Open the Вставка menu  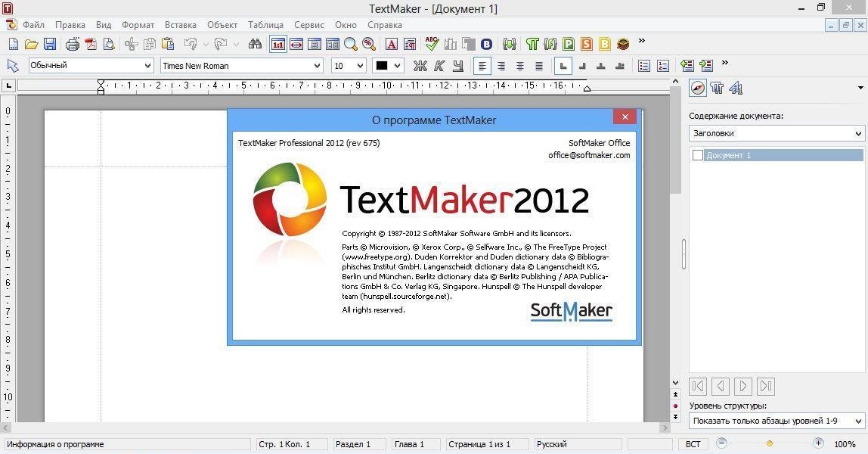181,25
